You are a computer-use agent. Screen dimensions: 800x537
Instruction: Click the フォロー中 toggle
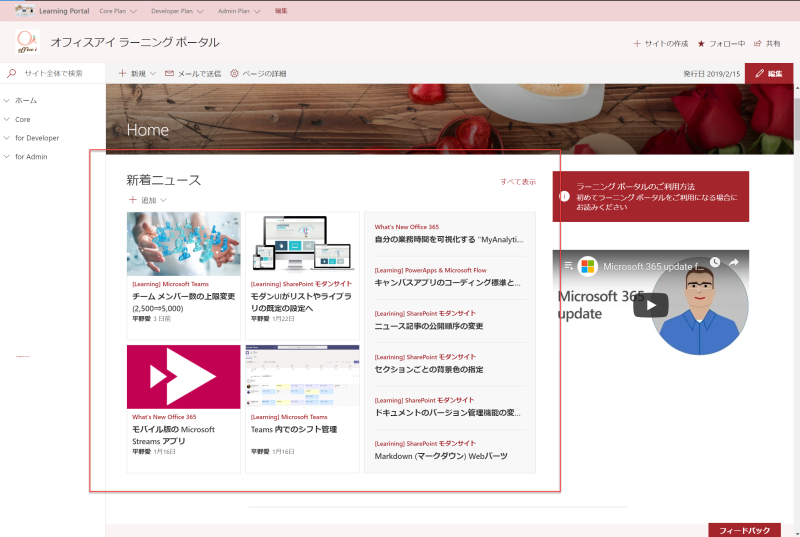point(721,43)
